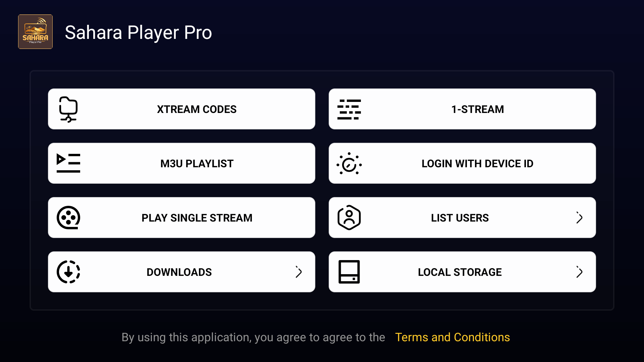The width and height of the screenshot is (644, 362).
Task: Click the Sahara Player Pro title text
Action: [138, 33]
